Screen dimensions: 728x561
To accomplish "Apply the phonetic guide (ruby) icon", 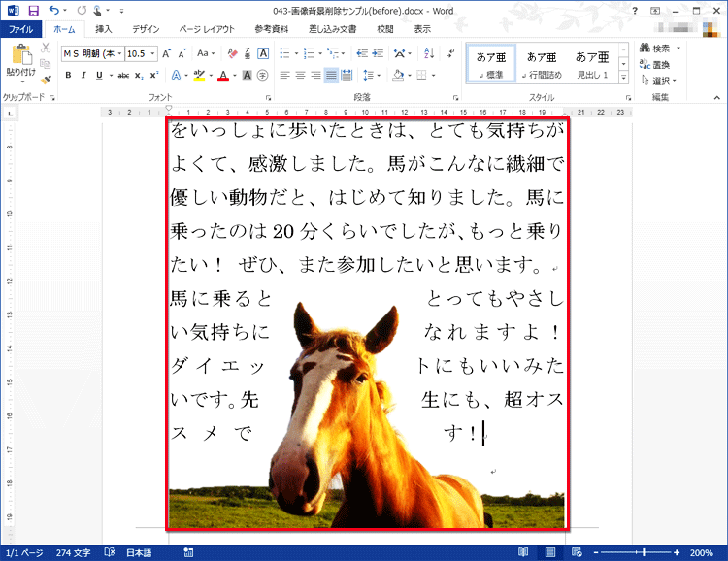I will click(x=248, y=54).
